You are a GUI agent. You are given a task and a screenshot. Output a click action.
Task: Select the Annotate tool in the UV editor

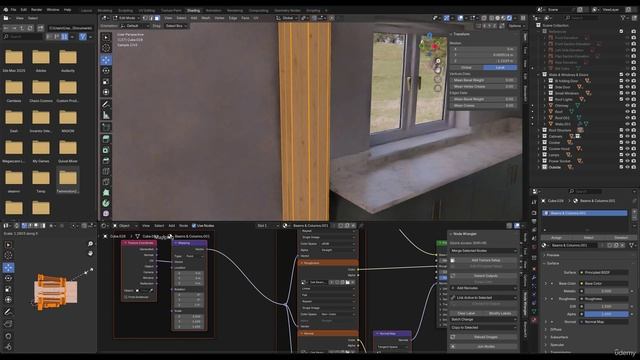click(8, 312)
